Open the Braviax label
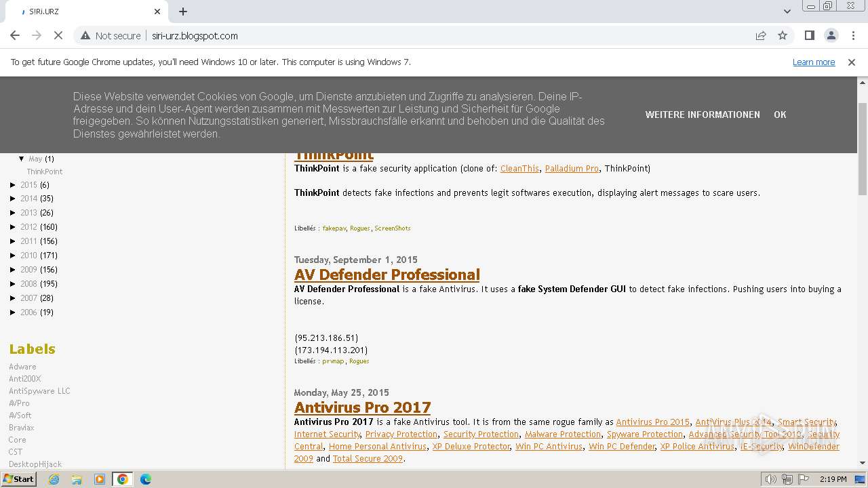Viewport: 868px width, 488px height. 22,428
